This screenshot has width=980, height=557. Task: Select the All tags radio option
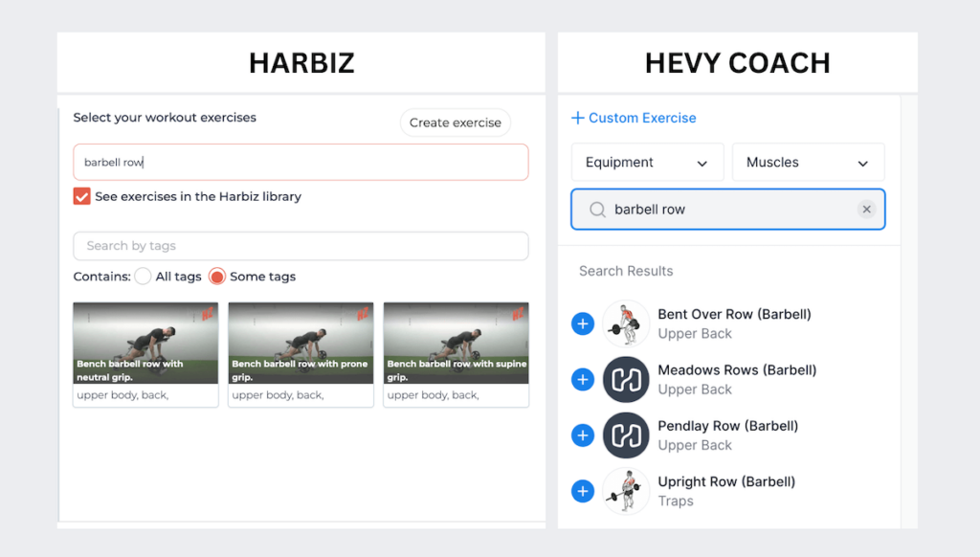tap(143, 277)
